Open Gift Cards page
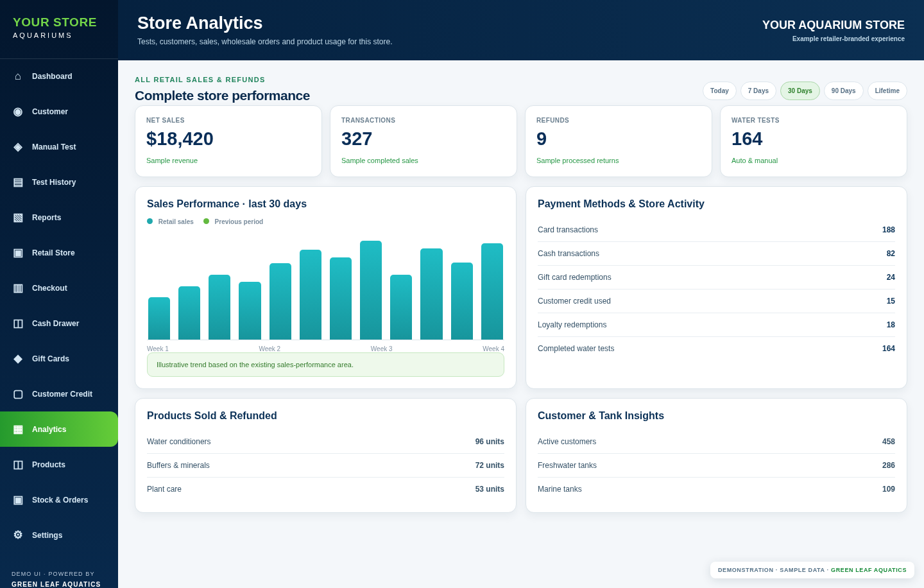Screen dimensions: 924x588 pyautogui.click(x=59, y=359)
